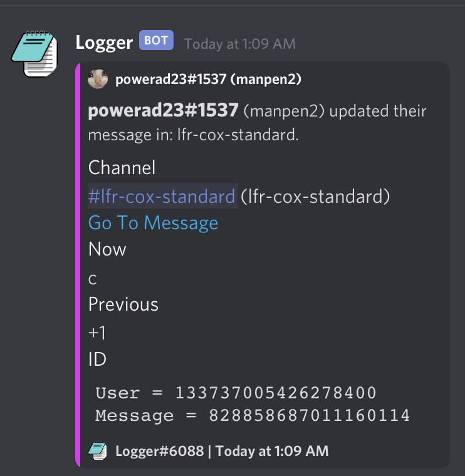This screenshot has height=476, width=465.
Task: Click the 'ID' field heading
Action: coord(97,359)
